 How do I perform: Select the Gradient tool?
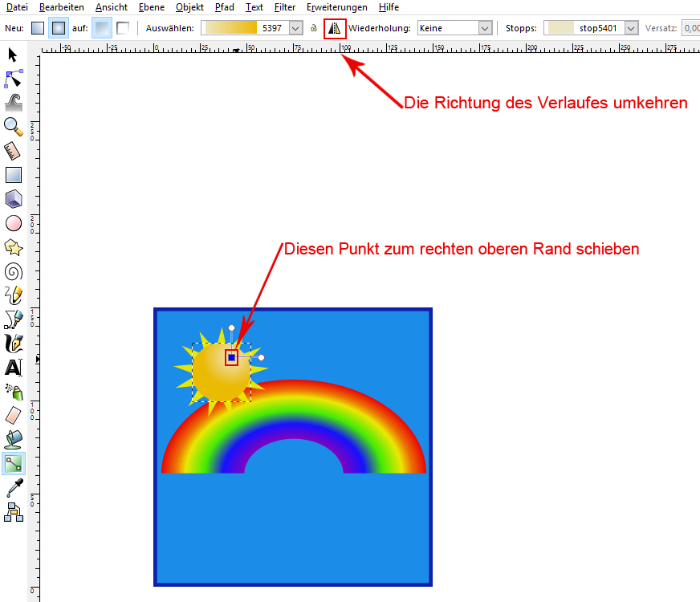click(14, 464)
